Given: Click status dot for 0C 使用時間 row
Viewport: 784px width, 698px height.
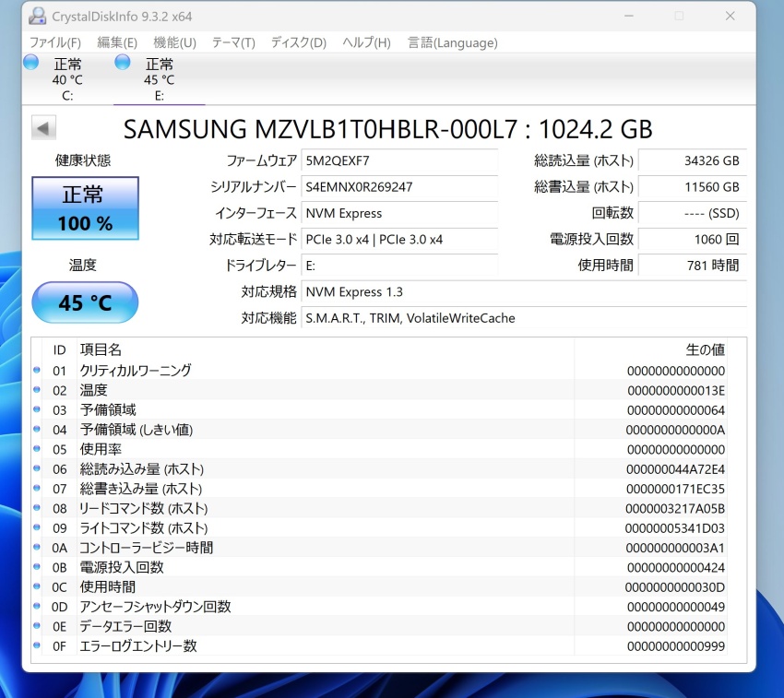Looking at the screenshot, I should pos(37,586).
